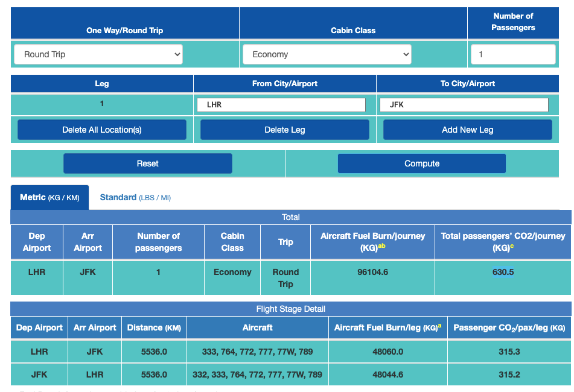Click the Aircraft column header
This screenshot has height=392, width=574.
(257, 327)
